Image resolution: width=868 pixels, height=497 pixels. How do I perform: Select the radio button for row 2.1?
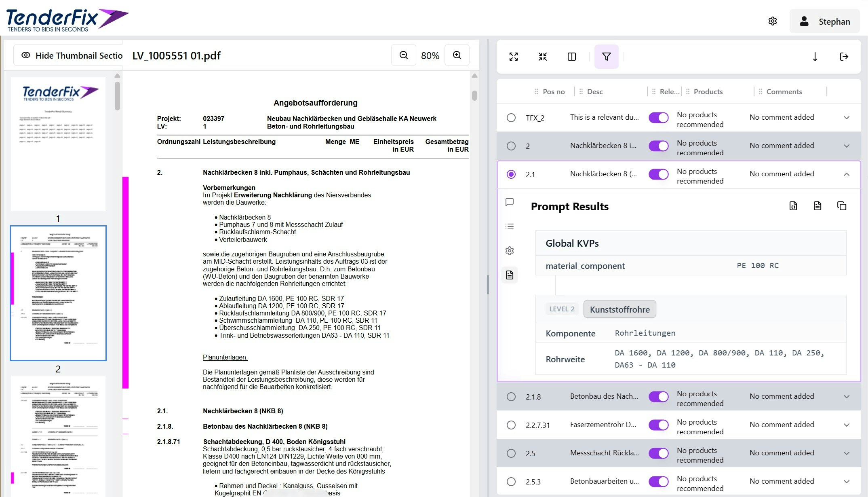pyautogui.click(x=511, y=174)
